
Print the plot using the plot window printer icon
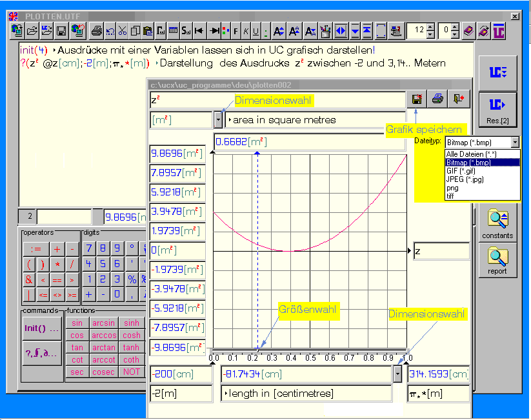(437, 99)
